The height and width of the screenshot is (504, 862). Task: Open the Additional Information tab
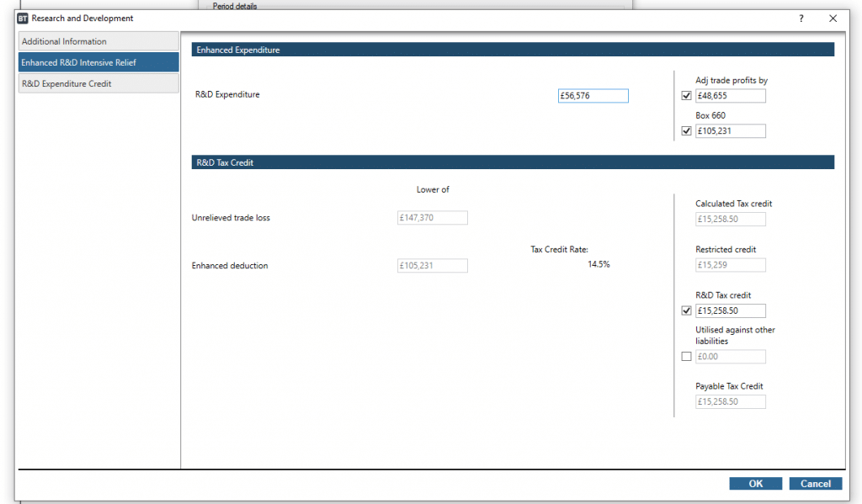[x=98, y=41]
